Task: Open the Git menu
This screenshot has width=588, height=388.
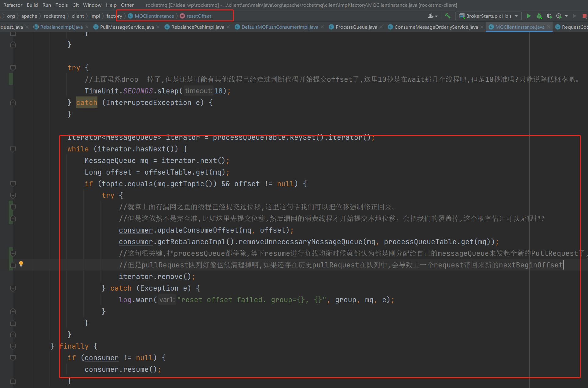Action: [x=75, y=5]
